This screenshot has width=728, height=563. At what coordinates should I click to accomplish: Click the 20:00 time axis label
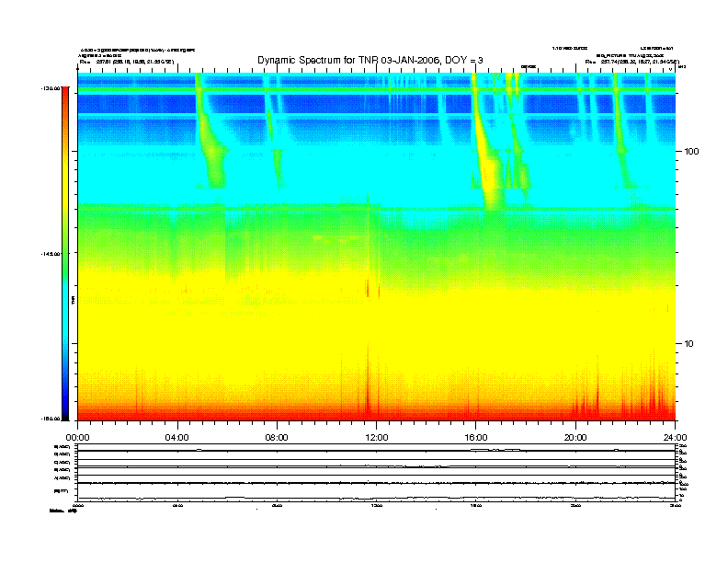pos(575,438)
